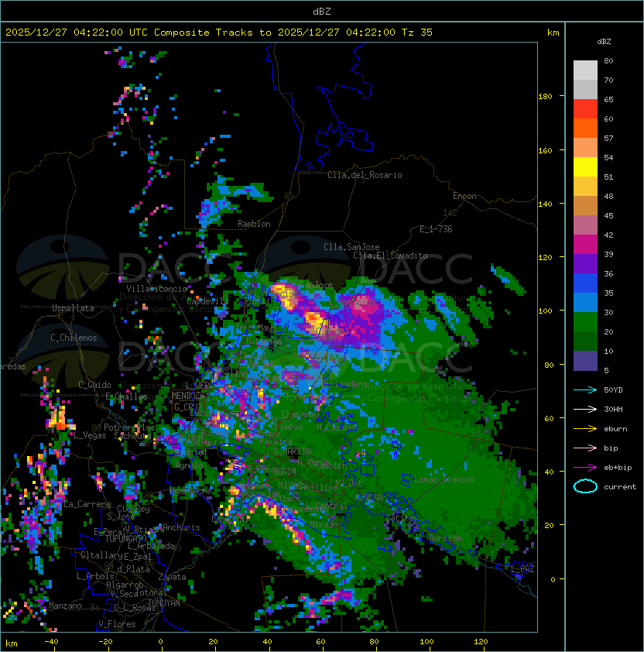Click the 'Anchoris' map label
The image size is (644, 652).
tap(181, 527)
